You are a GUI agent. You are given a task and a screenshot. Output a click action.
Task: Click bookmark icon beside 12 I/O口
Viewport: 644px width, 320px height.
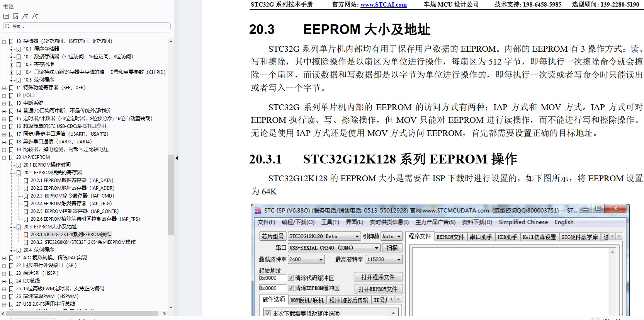(x=11, y=95)
